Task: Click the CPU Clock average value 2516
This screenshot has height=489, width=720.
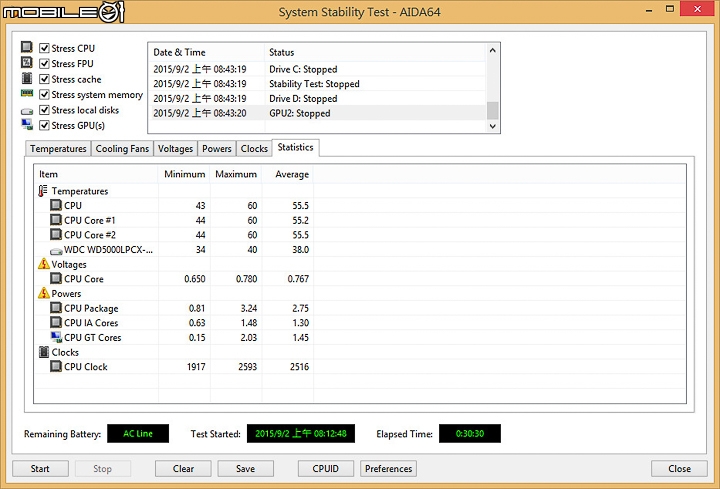Action: (x=299, y=367)
